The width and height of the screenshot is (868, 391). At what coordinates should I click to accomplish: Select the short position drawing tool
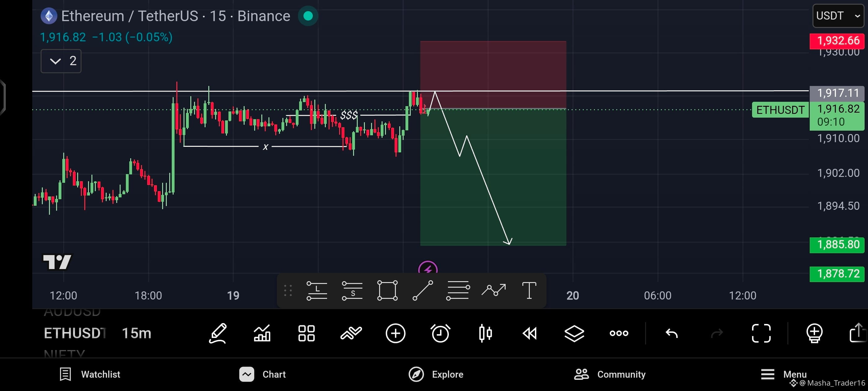tap(352, 290)
